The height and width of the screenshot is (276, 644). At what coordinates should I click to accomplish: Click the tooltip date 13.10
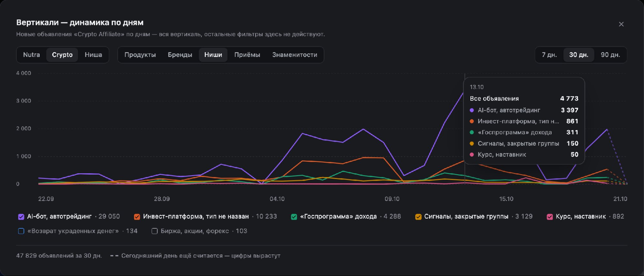[x=477, y=87]
